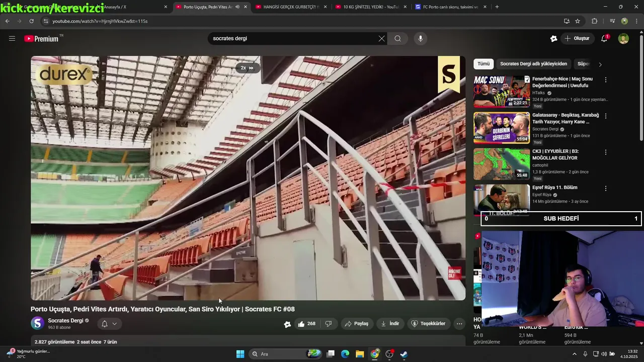Open Steam from the taskbar

coord(404,354)
